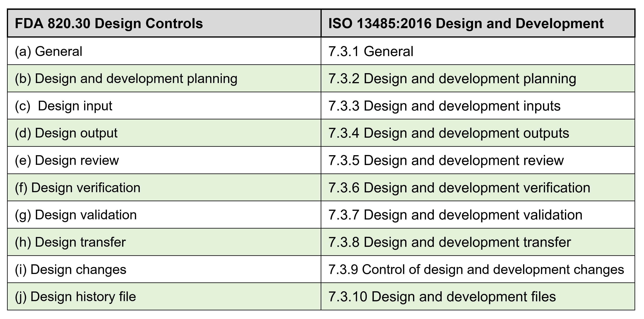Select the 7.3.1 General cell
644x319 pixels.
click(371, 51)
